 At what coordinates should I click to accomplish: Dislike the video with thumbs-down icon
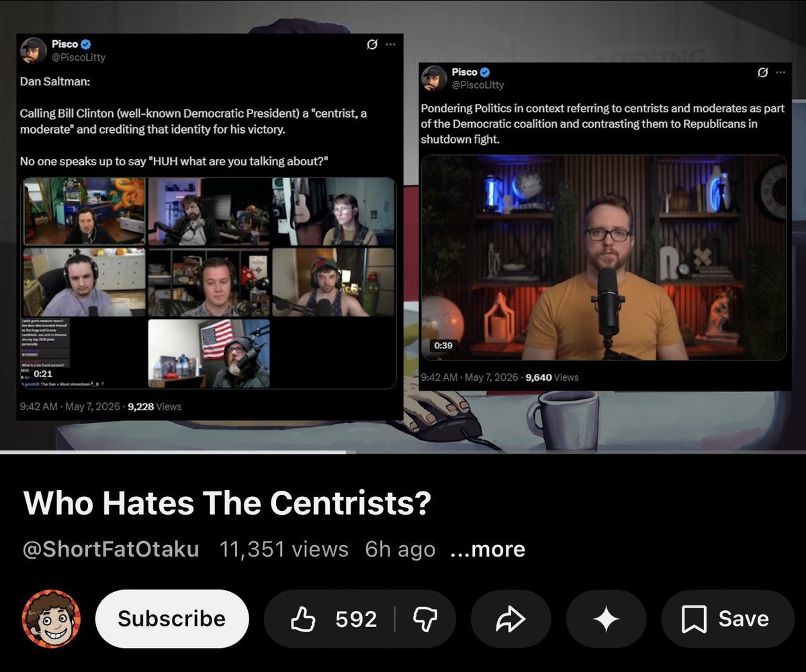424,618
